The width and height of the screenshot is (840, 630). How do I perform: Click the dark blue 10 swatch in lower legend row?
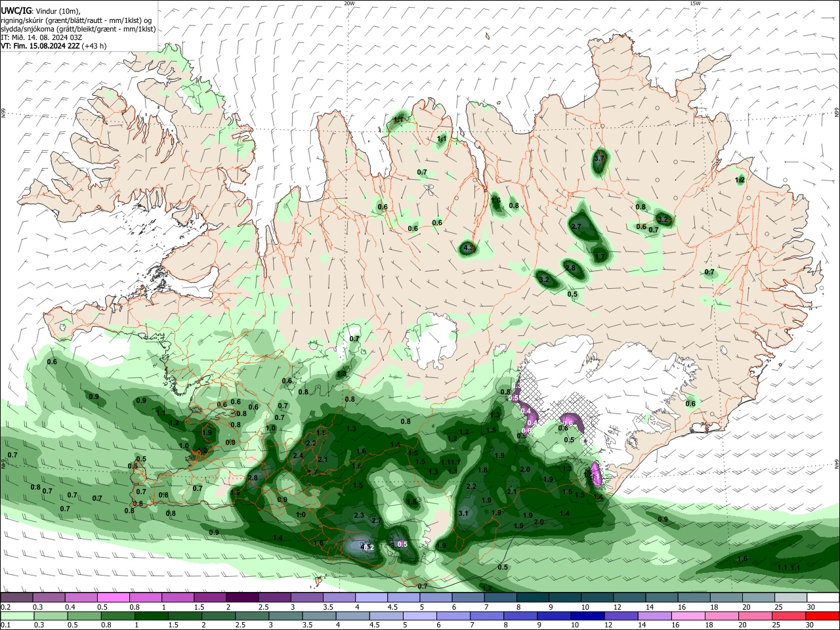[x=586, y=616]
